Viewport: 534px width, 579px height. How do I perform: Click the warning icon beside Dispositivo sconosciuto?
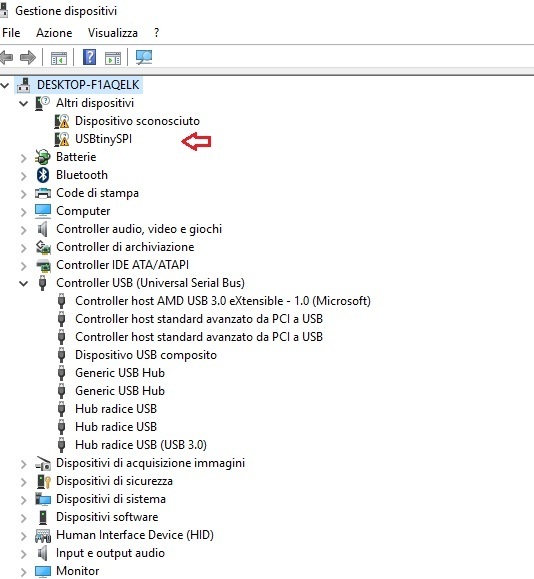[x=62, y=121]
